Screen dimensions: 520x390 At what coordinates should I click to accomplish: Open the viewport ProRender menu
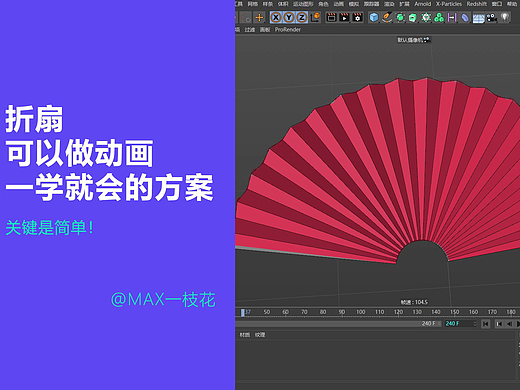click(x=288, y=30)
